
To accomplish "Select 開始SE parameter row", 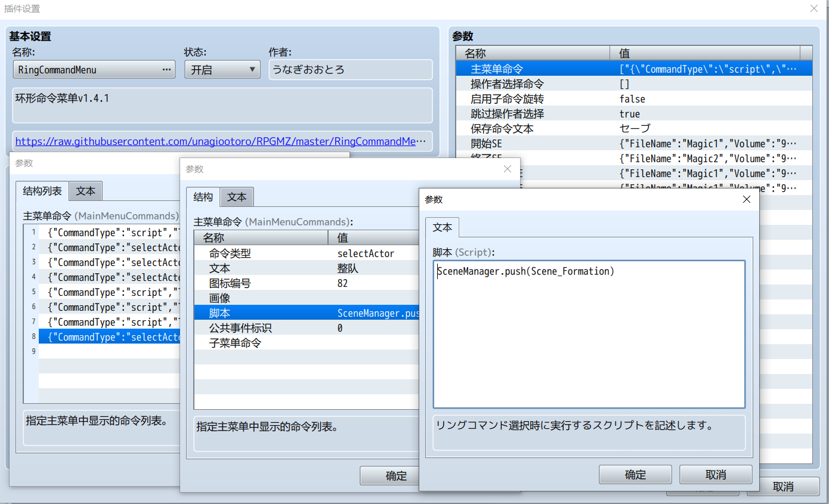I will [x=634, y=143].
